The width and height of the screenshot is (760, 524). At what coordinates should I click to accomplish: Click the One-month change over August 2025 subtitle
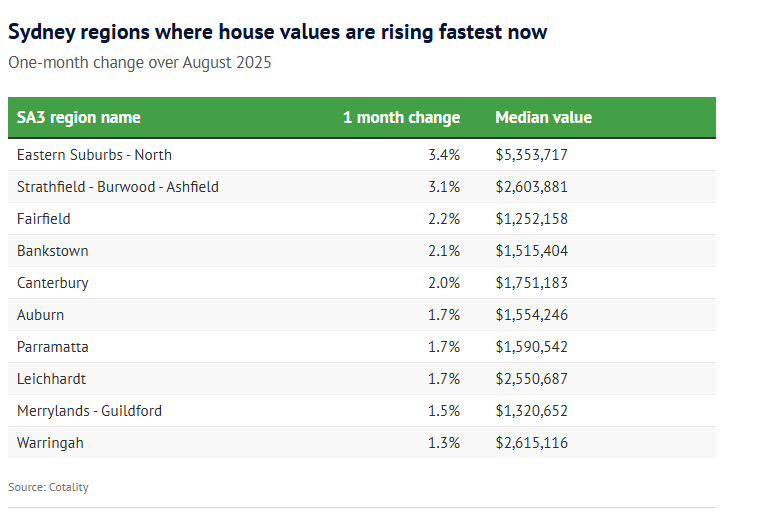tap(140, 63)
